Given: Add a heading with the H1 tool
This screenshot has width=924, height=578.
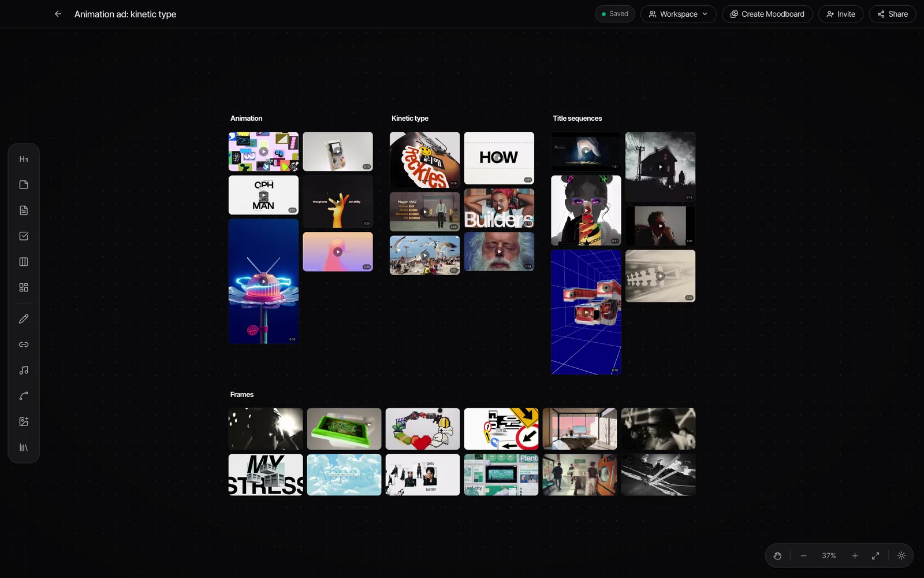Looking at the screenshot, I should click(x=24, y=159).
